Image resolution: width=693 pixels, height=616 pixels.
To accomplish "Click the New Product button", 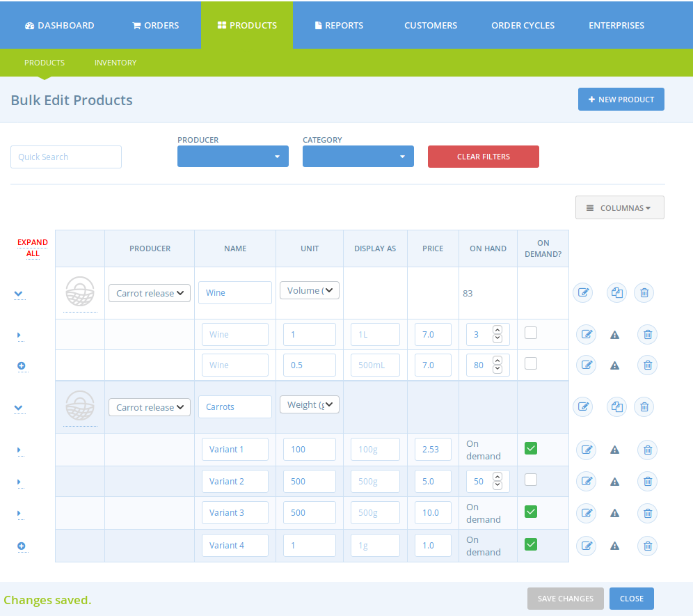I will (x=621, y=100).
